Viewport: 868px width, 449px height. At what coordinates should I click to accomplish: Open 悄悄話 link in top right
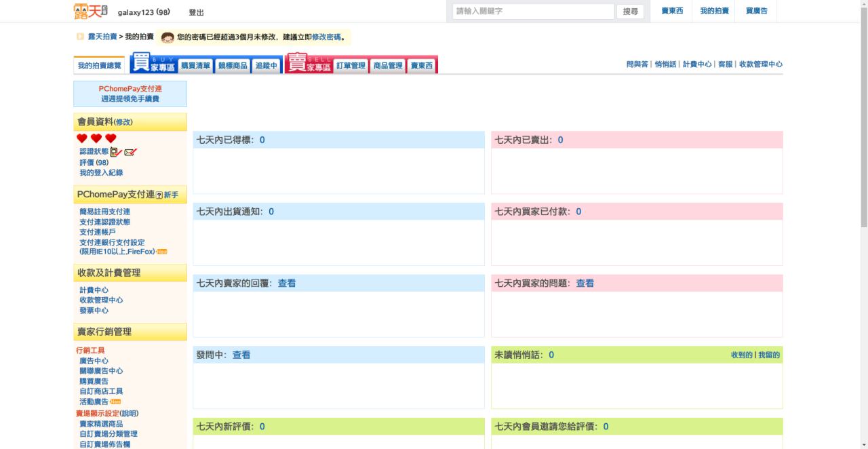(665, 64)
